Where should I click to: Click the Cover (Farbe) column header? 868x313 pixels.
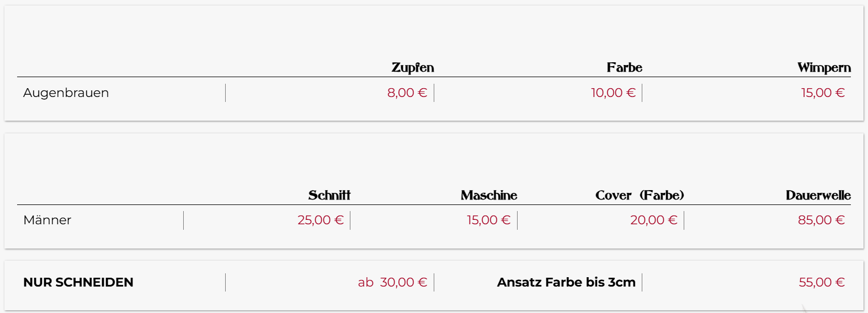[640, 195]
